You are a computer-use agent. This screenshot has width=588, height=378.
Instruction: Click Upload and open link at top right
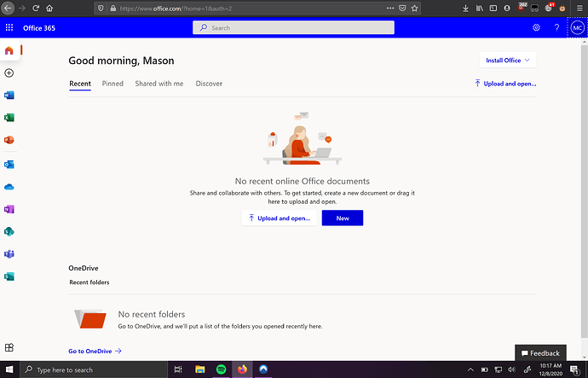(505, 84)
